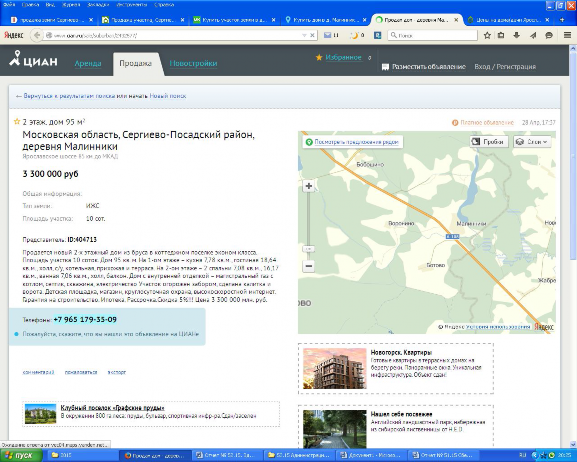Bookmark page with the toolbar star icon
This screenshot has height=462, width=577.
487,35
